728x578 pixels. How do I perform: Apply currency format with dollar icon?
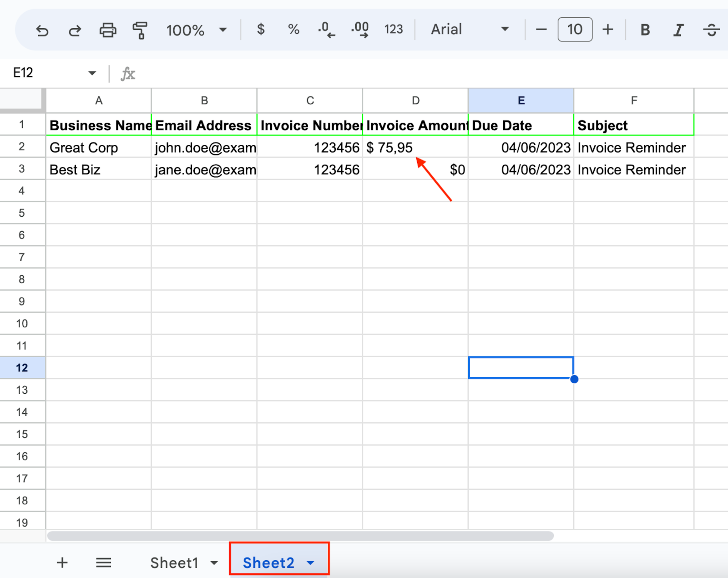point(261,30)
